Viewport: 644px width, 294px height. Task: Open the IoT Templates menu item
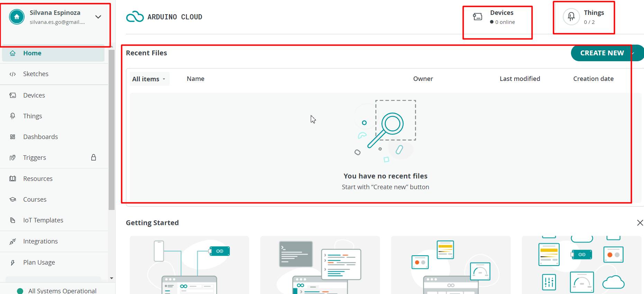pos(54,220)
